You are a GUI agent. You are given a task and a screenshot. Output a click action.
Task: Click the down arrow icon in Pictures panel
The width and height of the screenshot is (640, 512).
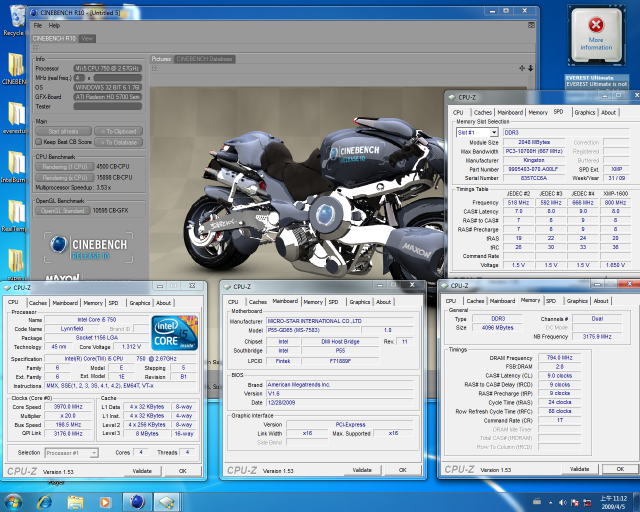click(x=530, y=68)
